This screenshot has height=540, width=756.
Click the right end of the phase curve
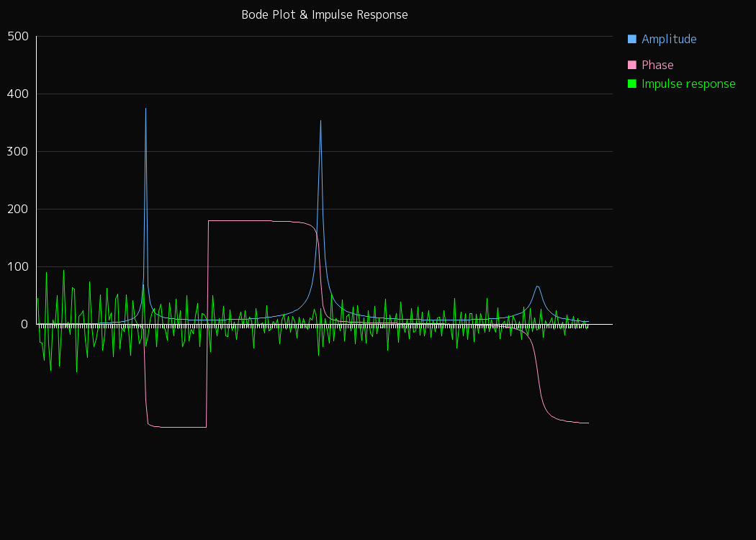click(588, 423)
